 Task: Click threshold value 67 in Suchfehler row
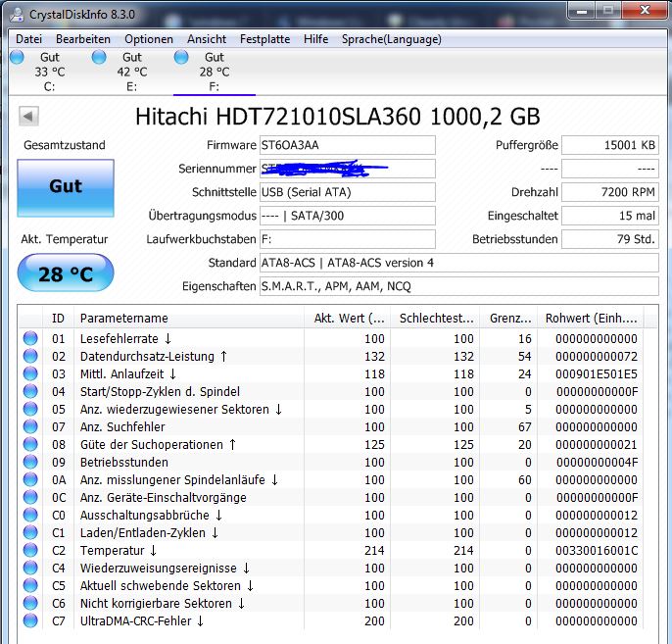525,427
